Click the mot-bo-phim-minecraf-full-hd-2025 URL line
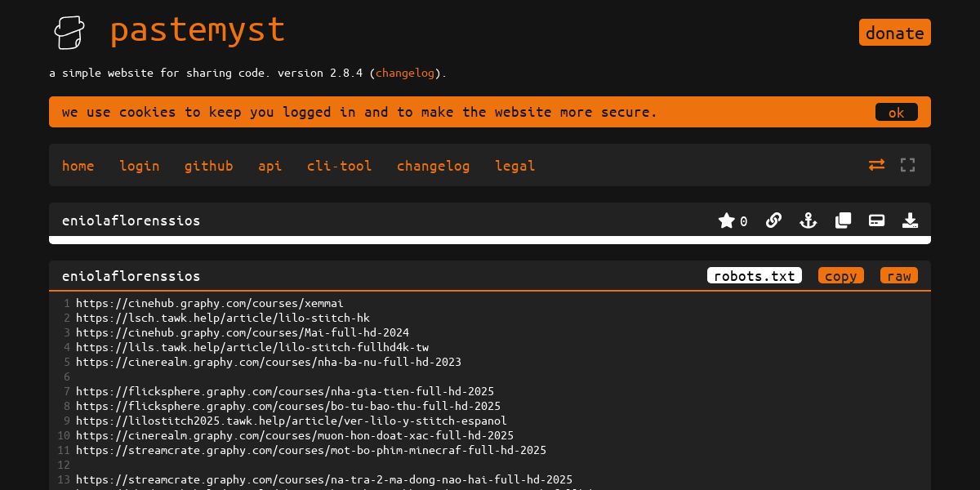 point(311,450)
